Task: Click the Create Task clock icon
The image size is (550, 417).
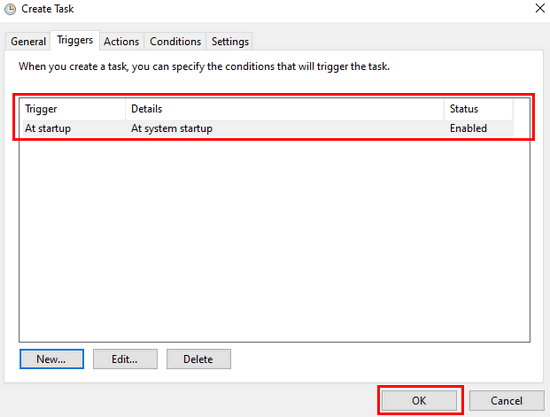Action: (x=11, y=9)
